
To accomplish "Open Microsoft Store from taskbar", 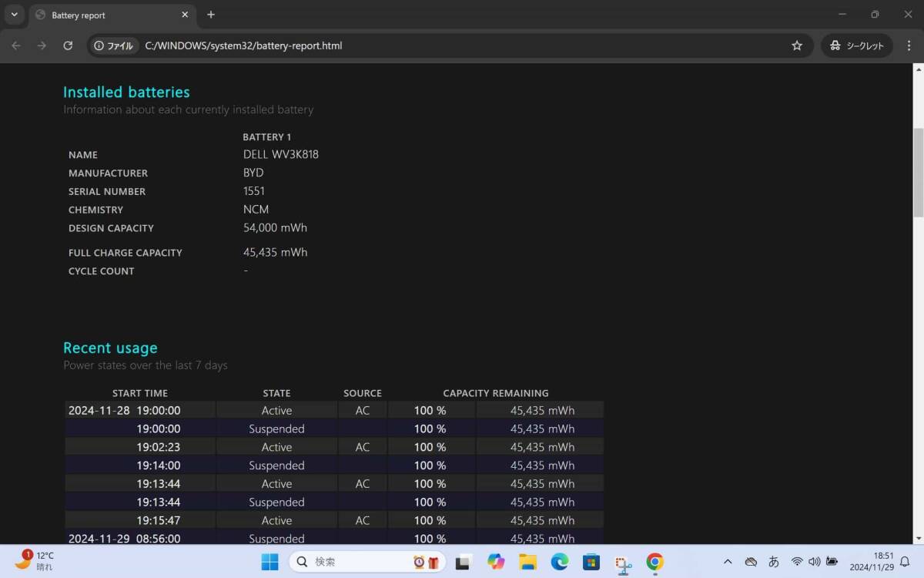I will 591,562.
